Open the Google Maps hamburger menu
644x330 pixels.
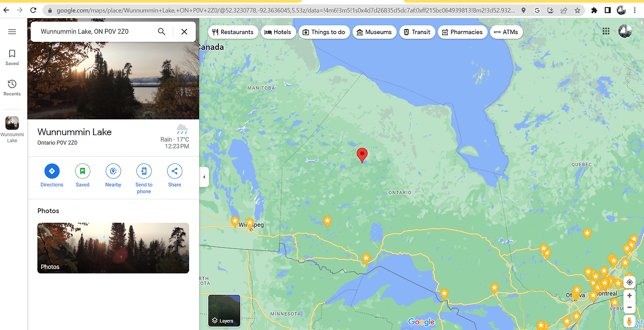[12, 32]
